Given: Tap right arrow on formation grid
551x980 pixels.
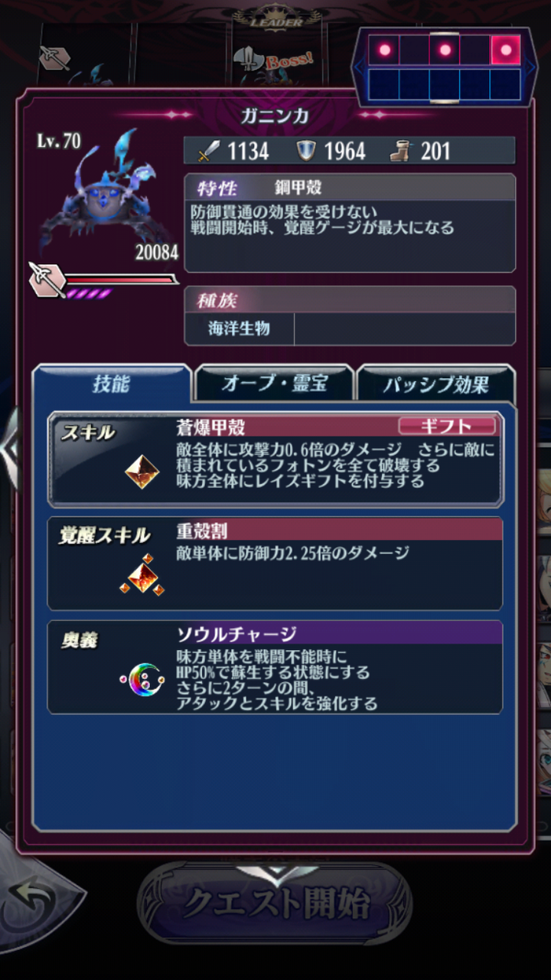Looking at the screenshot, I should tap(530, 67).
